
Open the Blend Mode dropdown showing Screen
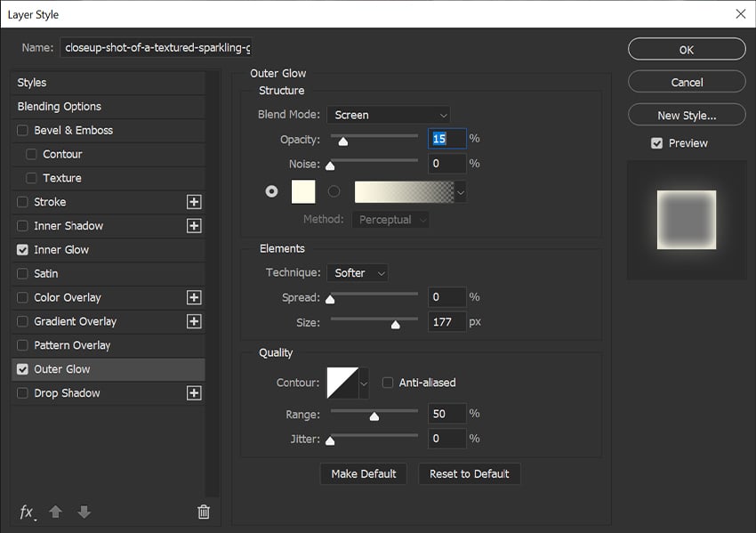(x=389, y=115)
